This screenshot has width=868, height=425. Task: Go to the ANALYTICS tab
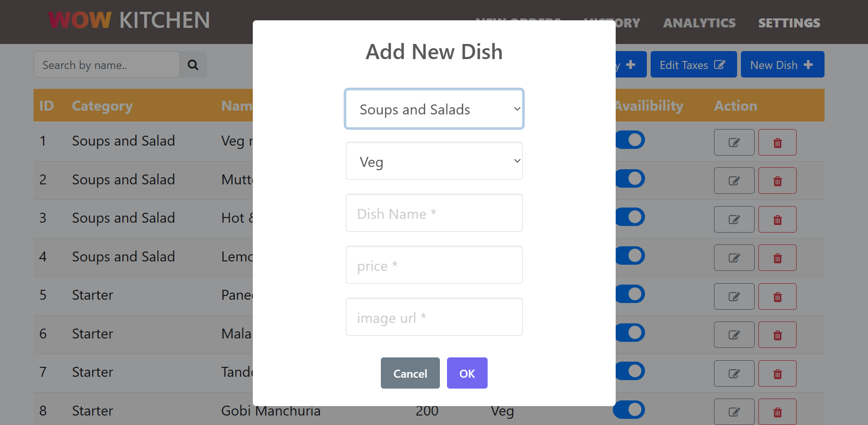(699, 22)
